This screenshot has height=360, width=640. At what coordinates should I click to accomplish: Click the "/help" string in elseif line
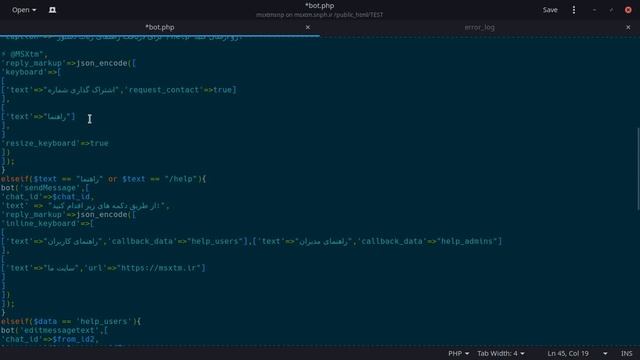pyautogui.click(x=181, y=179)
